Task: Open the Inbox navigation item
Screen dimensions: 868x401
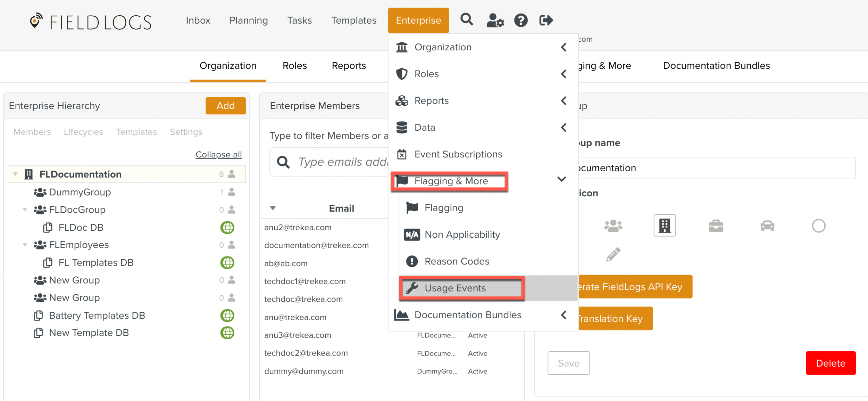Action: tap(198, 20)
